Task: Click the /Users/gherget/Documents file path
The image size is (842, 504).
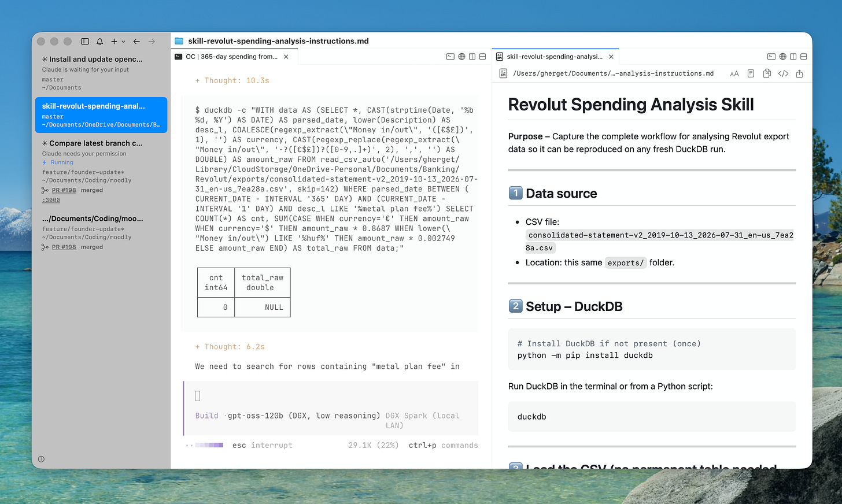Action: click(613, 73)
